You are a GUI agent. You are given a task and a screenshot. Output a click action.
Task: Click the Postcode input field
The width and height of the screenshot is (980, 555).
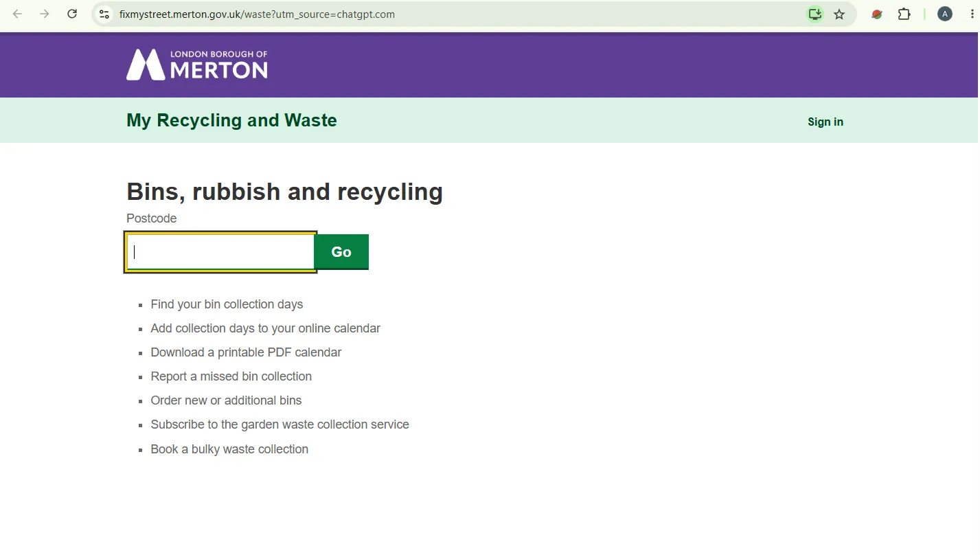click(220, 252)
